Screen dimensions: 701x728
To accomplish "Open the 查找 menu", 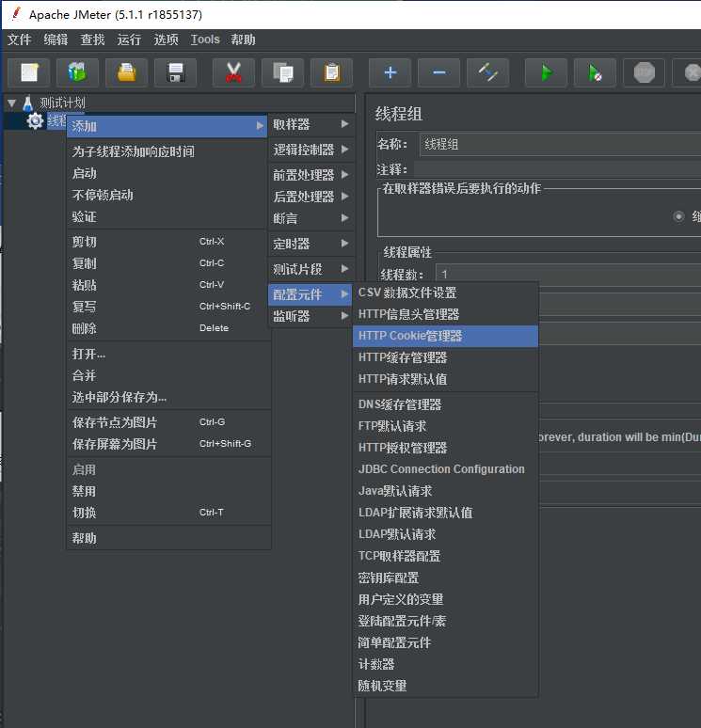I will (92, 40).
